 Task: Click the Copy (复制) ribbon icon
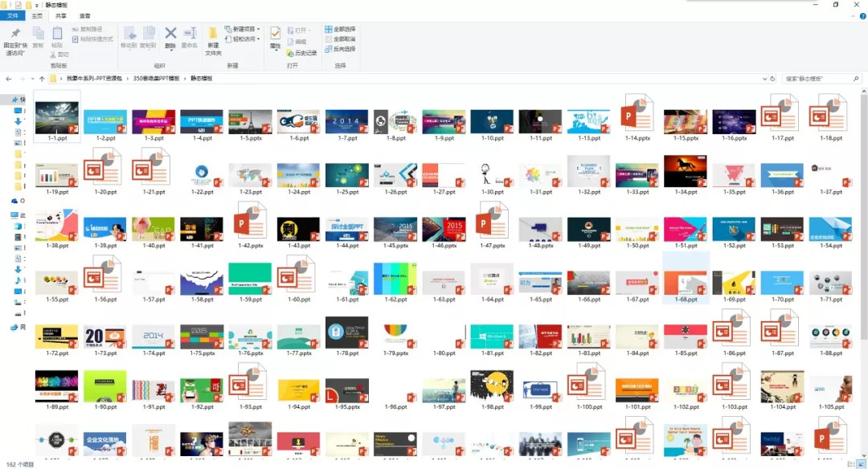(38, 34)
